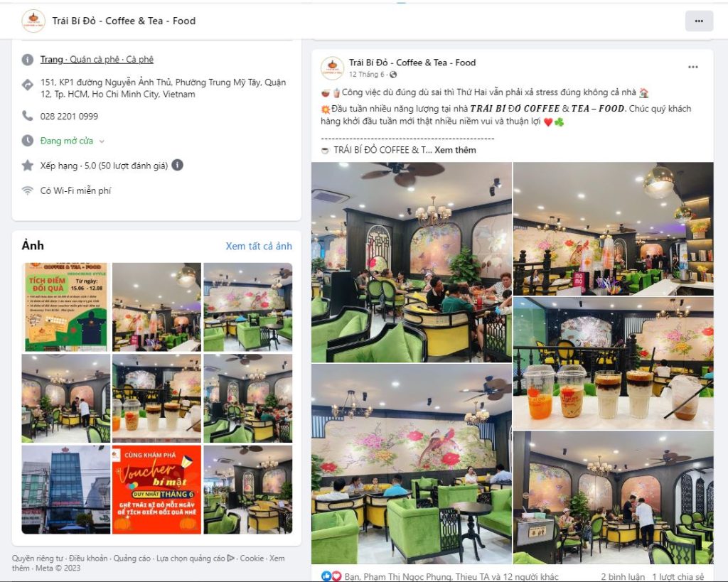Click phone number 028 2201 0999
The image size is (728, 582).
click(x=69, y=116)
